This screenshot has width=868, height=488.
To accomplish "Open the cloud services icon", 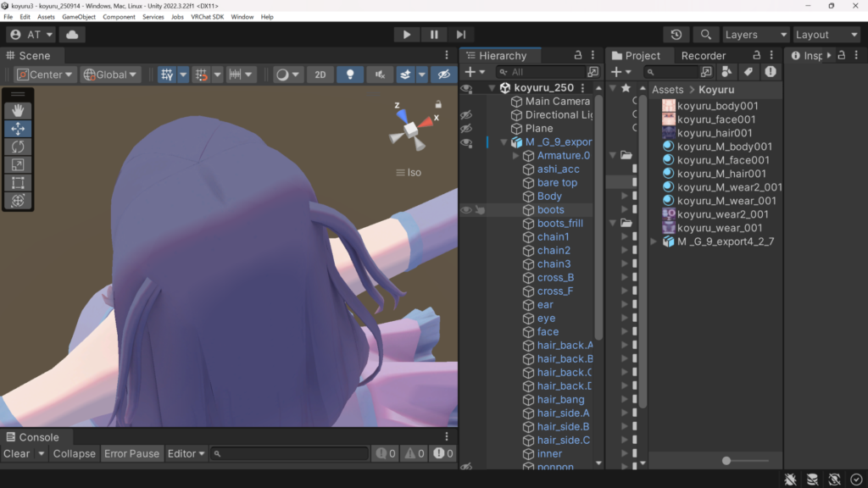I will (x=71, y=35).
